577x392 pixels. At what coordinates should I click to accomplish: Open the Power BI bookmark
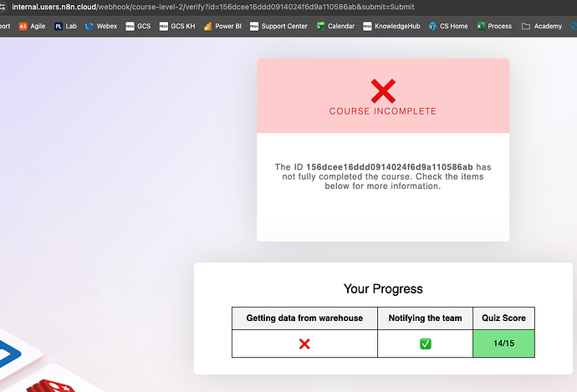click(x=222, y=26)
